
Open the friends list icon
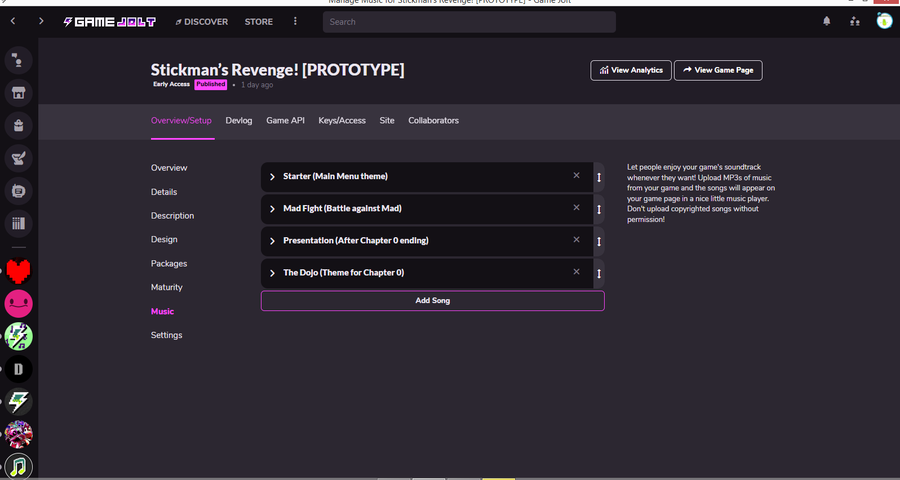click(x=855, y=21)
